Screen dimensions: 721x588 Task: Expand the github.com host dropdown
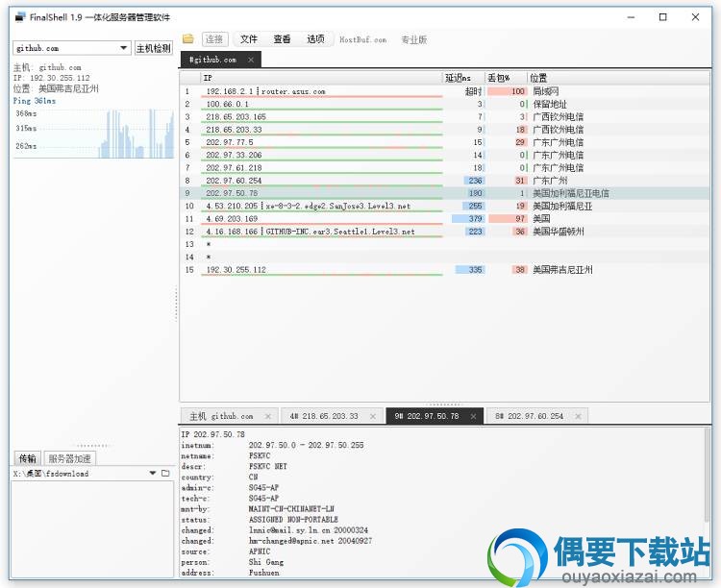pyautogui.click(x=123, y=48)
